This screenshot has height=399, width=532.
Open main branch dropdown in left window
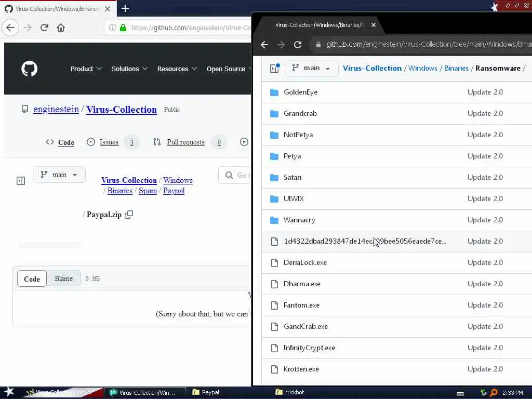coord(59,175)
